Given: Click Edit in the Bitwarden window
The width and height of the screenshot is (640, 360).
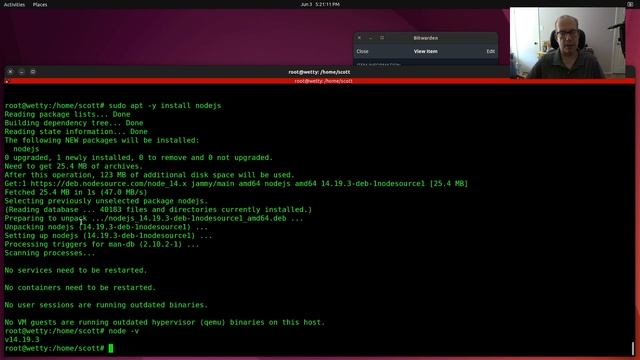Looking at the screenshot, I should point(491,51).
